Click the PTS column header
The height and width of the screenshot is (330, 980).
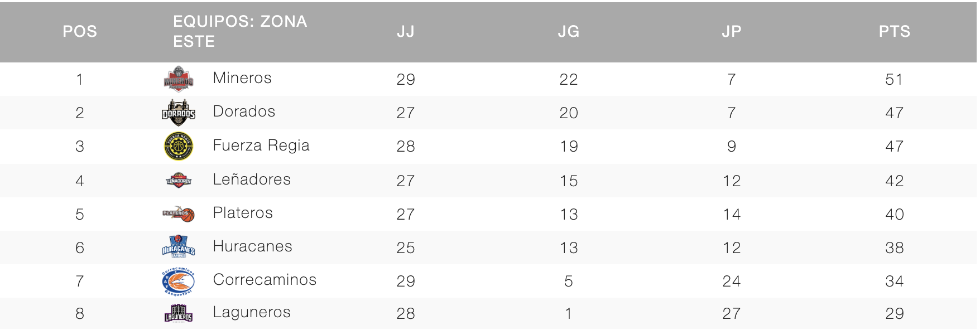895,31
